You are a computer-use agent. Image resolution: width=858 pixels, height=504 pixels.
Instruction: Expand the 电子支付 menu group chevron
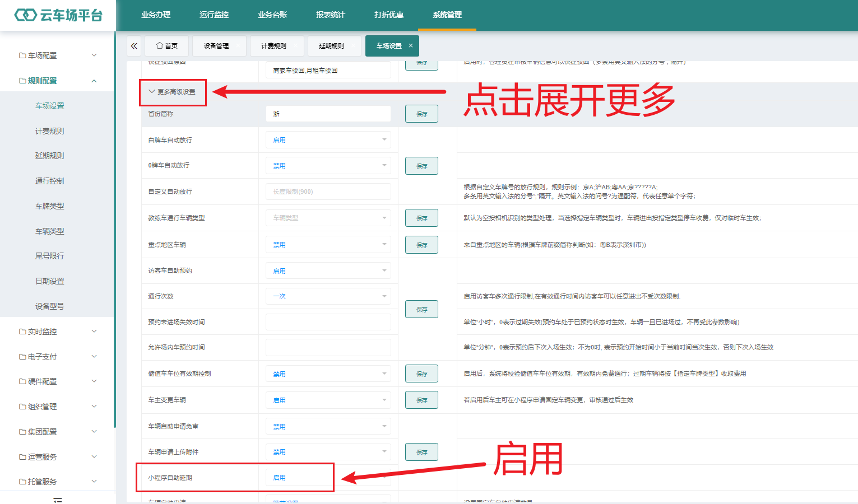tap(94, 356)
